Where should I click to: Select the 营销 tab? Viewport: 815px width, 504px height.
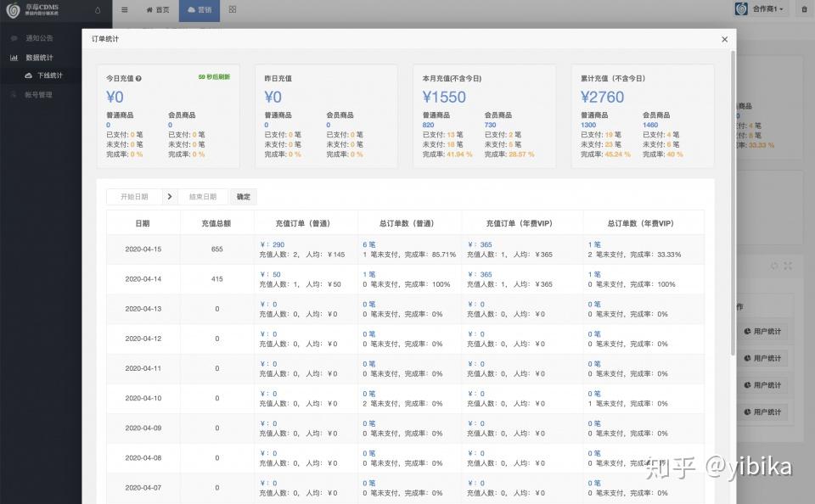tap(200, 9)
